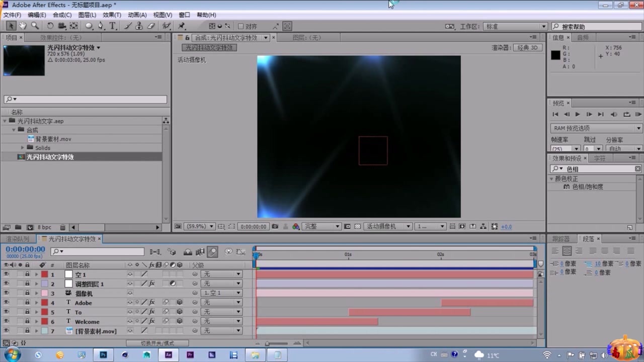The height and width of the screenshot is (362, 644).
Task: Select the Selection arrow tool
Action: click(x=11, y=26)
